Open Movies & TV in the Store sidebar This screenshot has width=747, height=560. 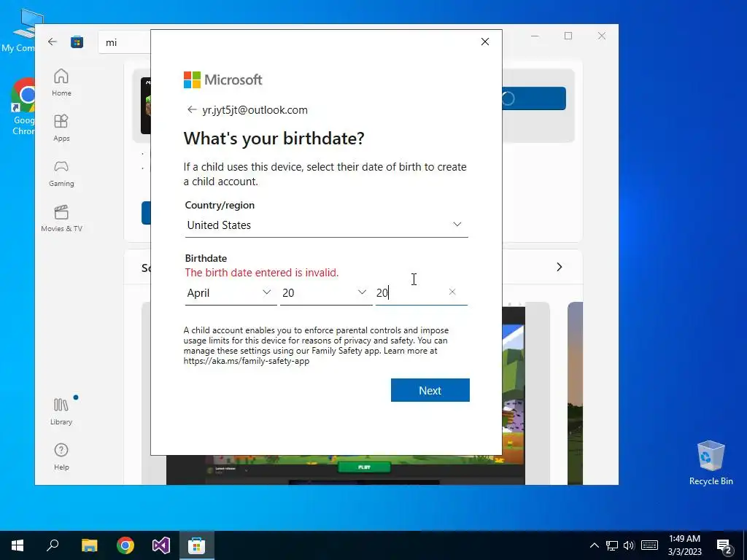61,219
